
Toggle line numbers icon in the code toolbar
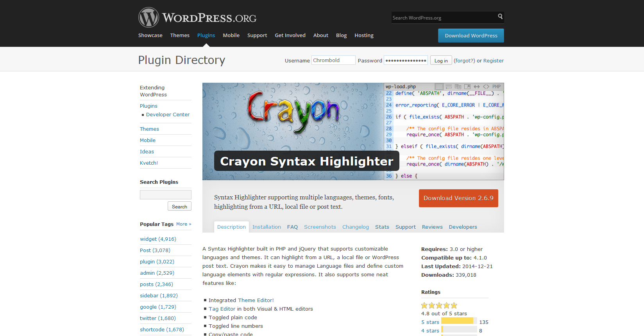(439, 87)
